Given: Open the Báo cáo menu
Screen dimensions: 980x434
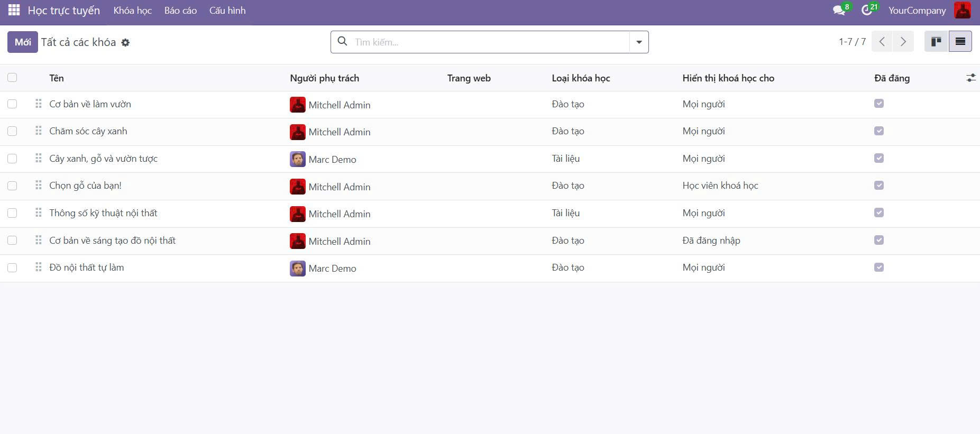Looking at the screenshot, I should pos(180,11).
